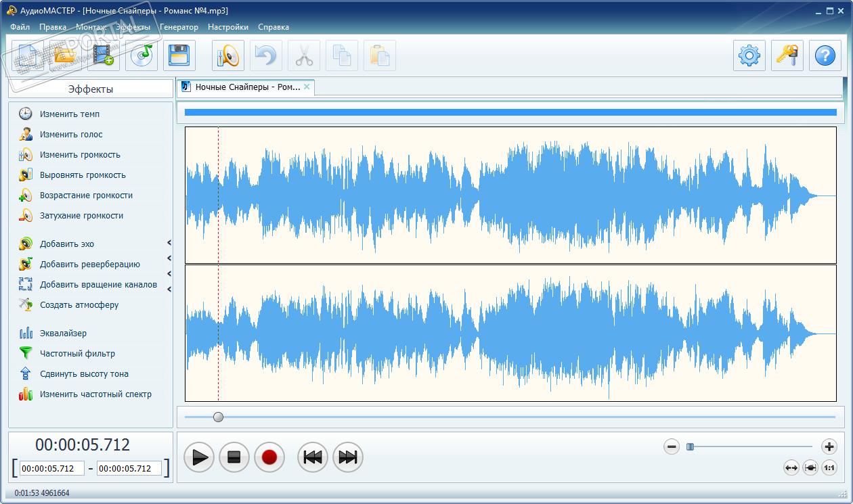Expand the arrow beside Добавить вращение каналов

coord(169,290)
